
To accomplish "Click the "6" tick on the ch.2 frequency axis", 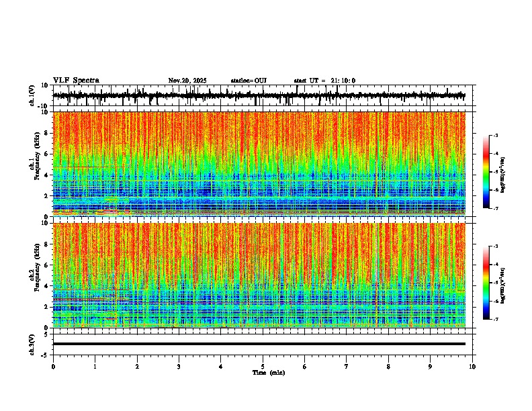I will [x=47, y=265].
